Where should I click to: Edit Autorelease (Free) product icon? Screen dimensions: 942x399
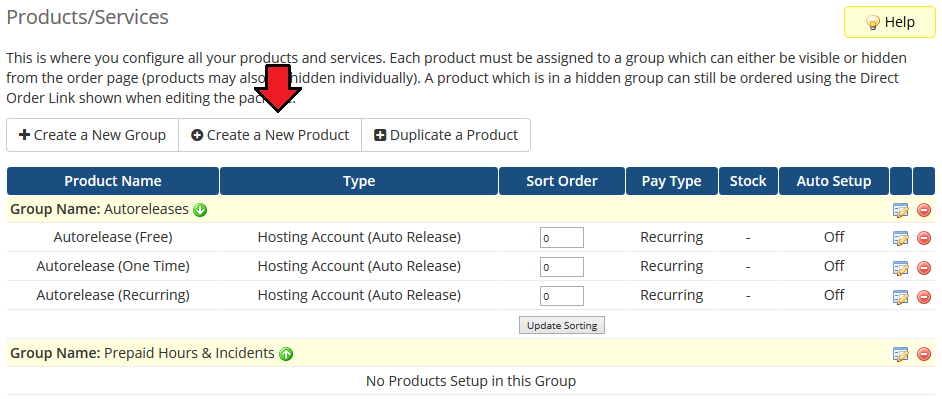901,238
